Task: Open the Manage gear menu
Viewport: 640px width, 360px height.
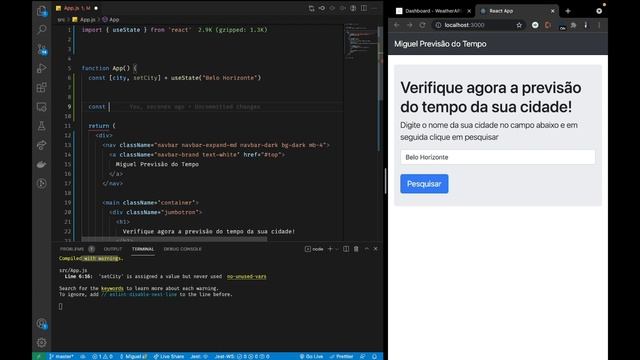Action: pyautogui.click(x=42, y=342)
